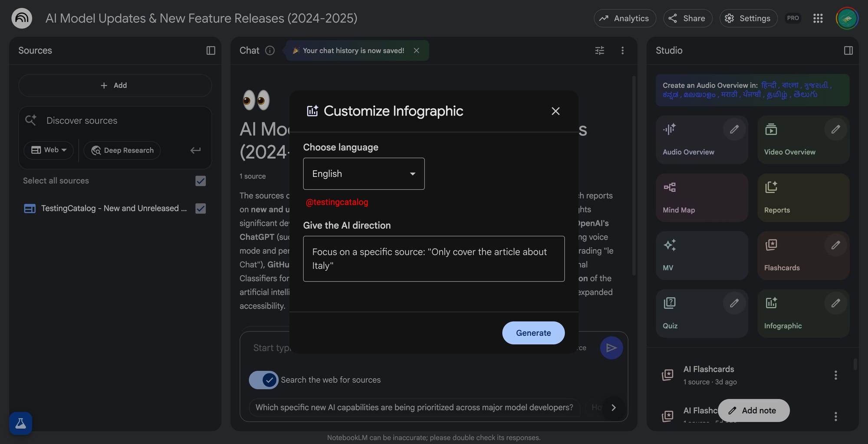This screenshot has height=444, width=868.
Task: Click the Audio Overview languages banner
Action: [x=753, y=90]
